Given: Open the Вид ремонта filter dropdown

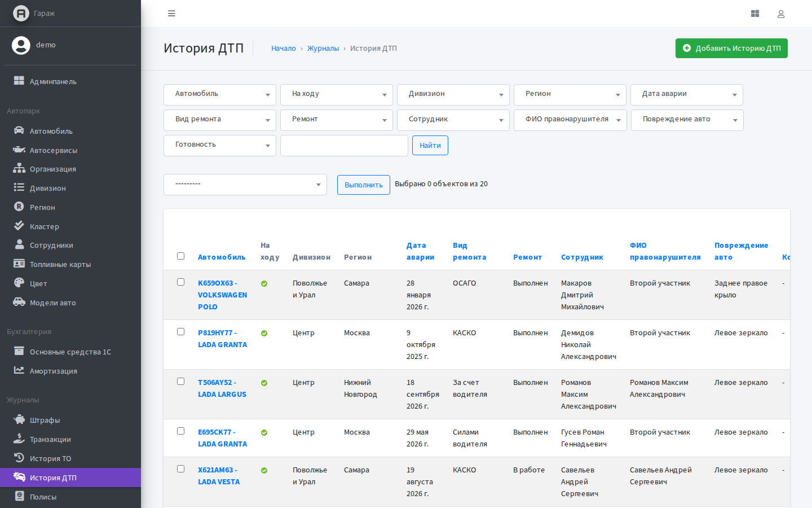Looking at the screenshot, I should pos(220,120).
